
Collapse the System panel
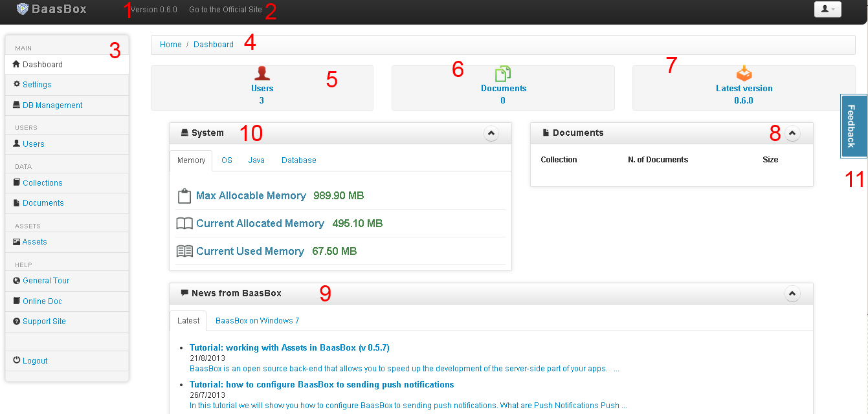coord(491,133)
